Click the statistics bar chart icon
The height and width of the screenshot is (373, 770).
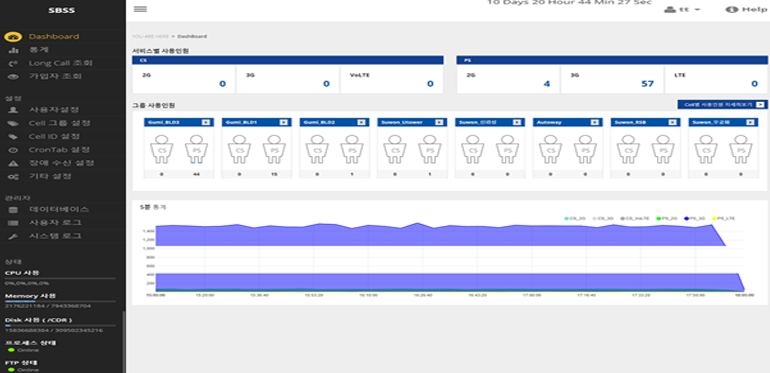click(14, 50)
